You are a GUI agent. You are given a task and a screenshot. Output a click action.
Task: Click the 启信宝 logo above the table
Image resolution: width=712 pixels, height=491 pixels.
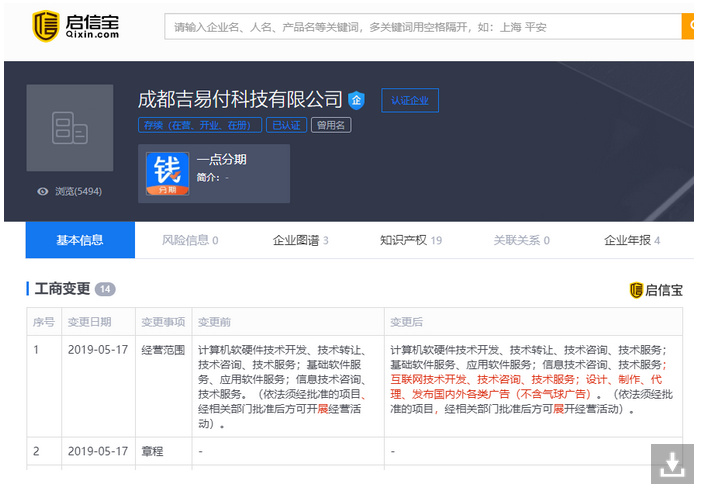click(x=656, y=290)
